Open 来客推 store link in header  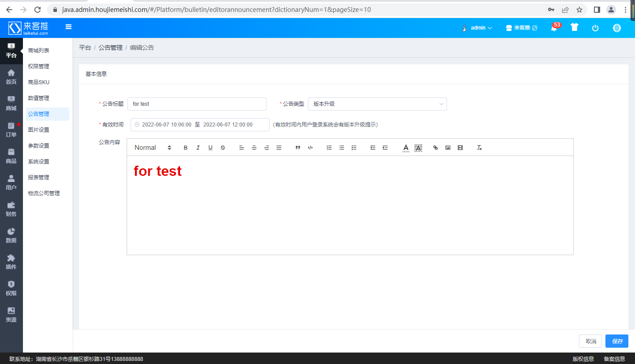(522, 28)
